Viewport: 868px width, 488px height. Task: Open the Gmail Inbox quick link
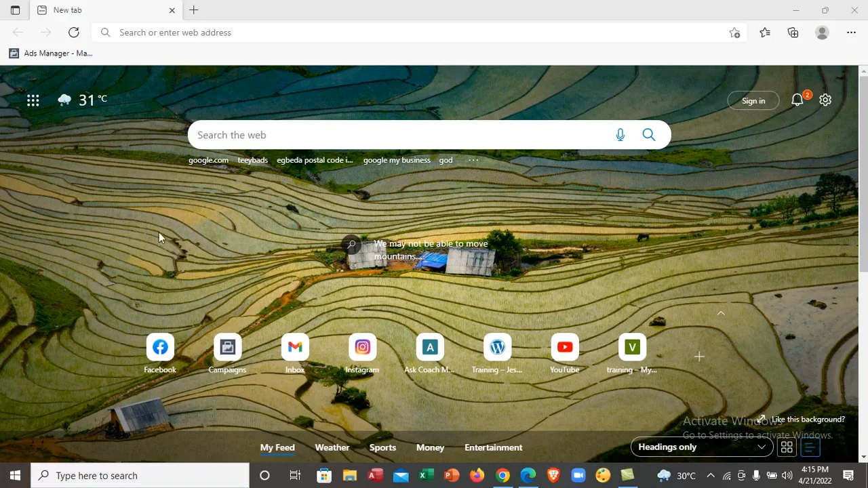point(295,348)
